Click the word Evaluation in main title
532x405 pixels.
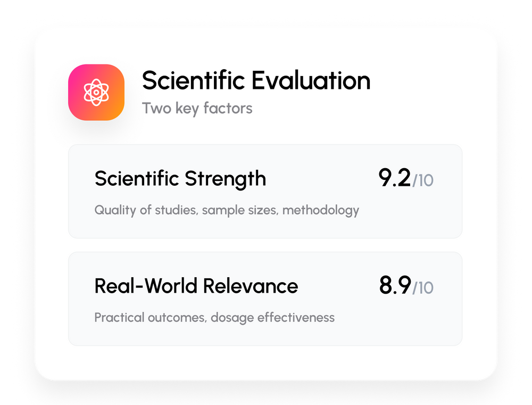click(311, 81)
